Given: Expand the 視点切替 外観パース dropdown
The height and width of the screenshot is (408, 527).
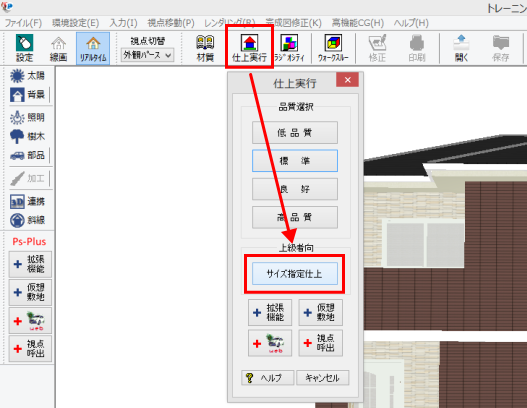Looking at the screenshot, I should tap(147, 55).
